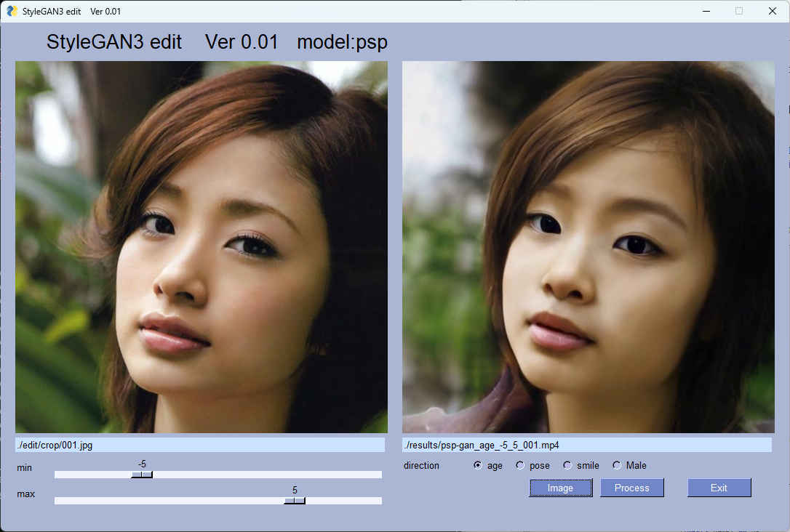
Task: Click the Python app icon in title bar
Action: pos(12,11)
